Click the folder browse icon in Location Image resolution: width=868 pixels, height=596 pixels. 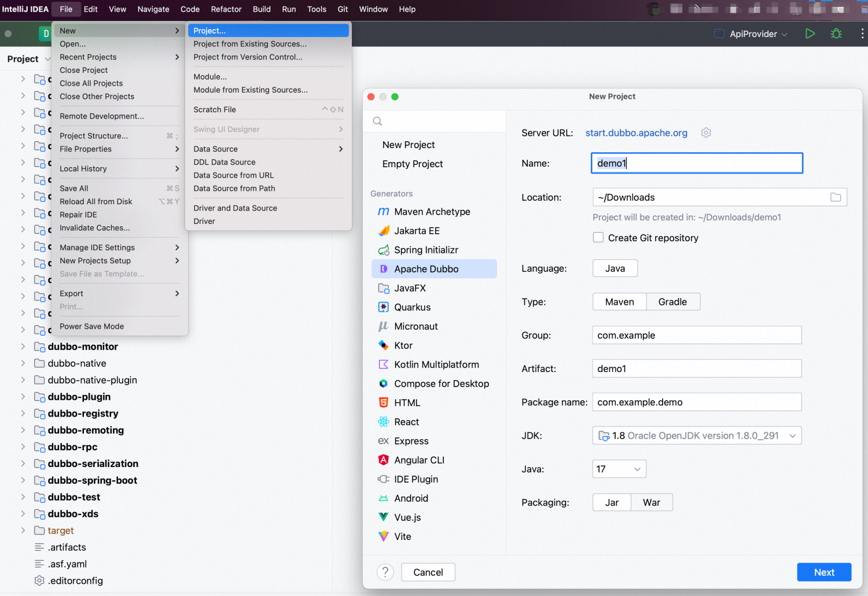[x=836, y=197]
